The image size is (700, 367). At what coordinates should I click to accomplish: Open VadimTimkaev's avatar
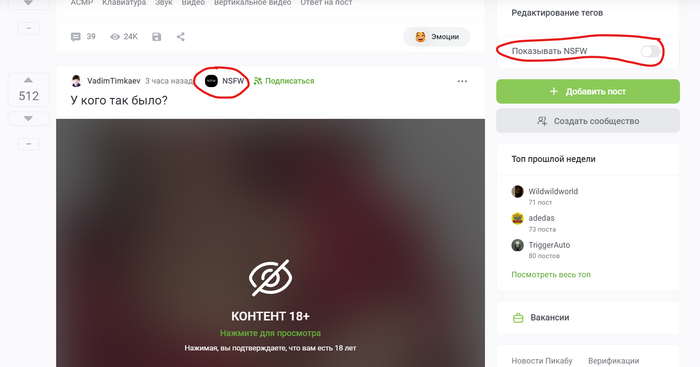(76, 81)
